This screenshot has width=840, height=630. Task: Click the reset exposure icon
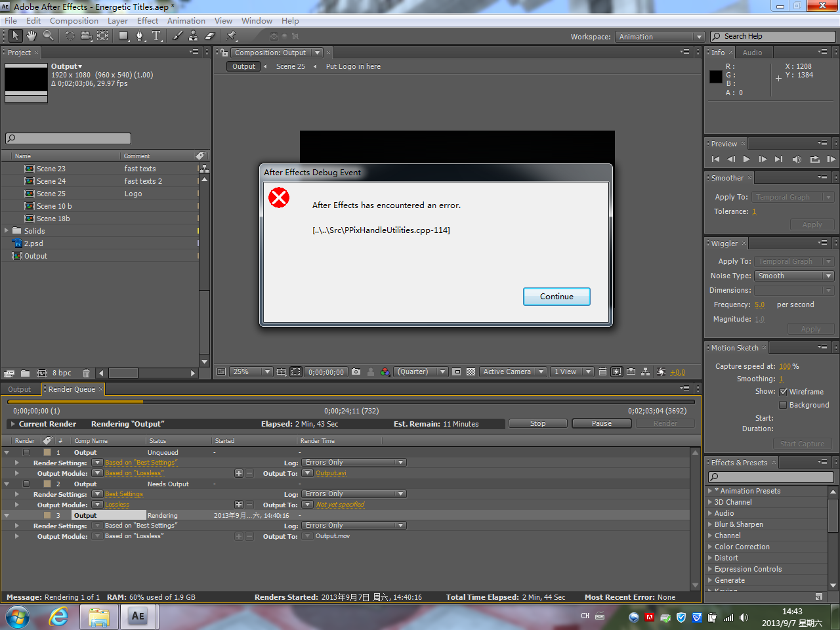tap(661, 371)
